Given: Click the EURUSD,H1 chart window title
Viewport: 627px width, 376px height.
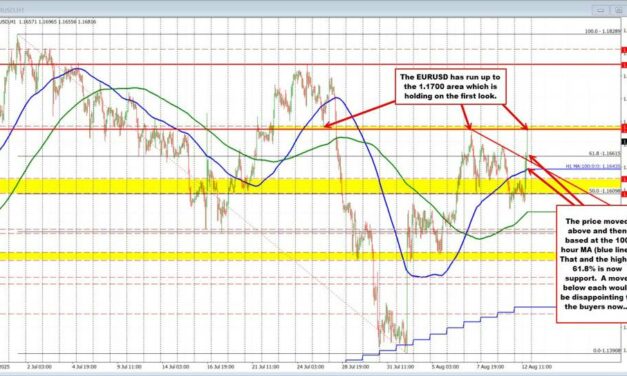Looking at the screenshot, I should point(12,10).
